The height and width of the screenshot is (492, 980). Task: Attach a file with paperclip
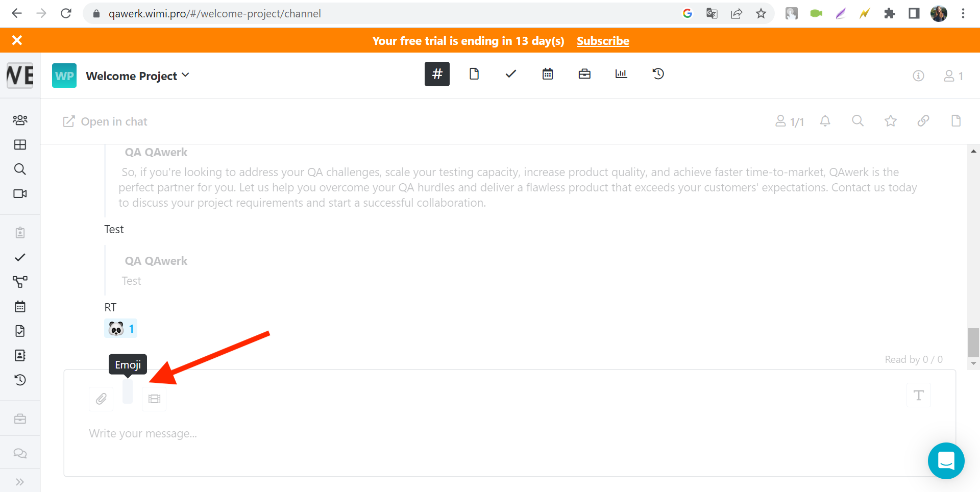pyautogui.click(x=101, y=399)
